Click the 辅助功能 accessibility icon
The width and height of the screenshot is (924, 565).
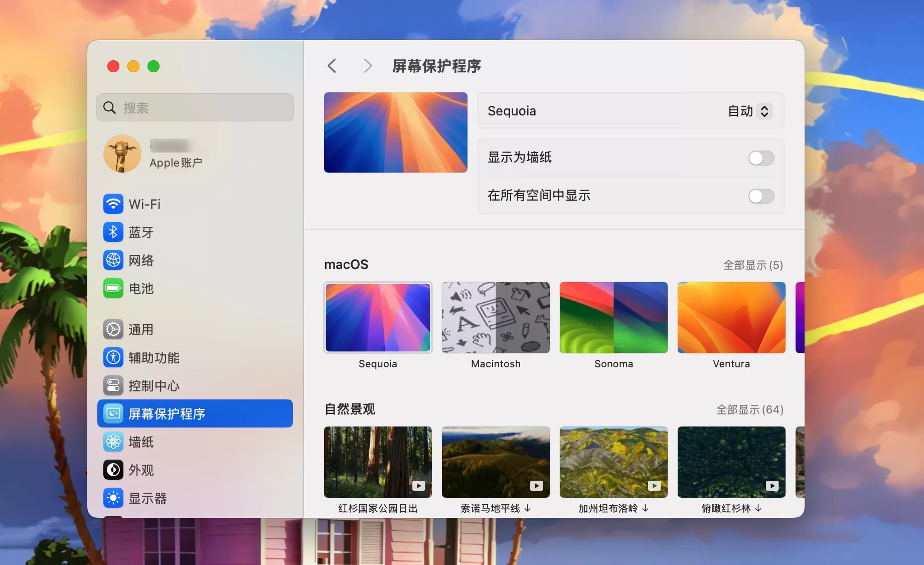pos(113,358)
